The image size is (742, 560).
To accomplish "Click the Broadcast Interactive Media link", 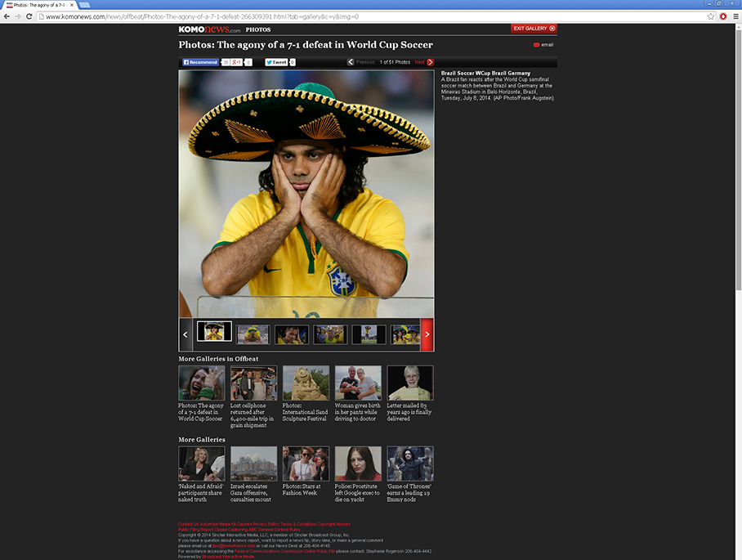I will [x=229, y=557].
